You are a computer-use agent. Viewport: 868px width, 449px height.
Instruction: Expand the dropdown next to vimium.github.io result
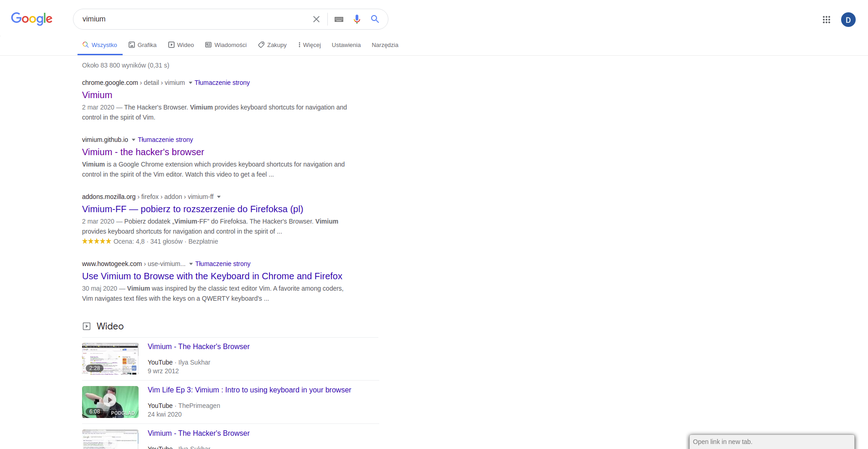tap(133, 140)
